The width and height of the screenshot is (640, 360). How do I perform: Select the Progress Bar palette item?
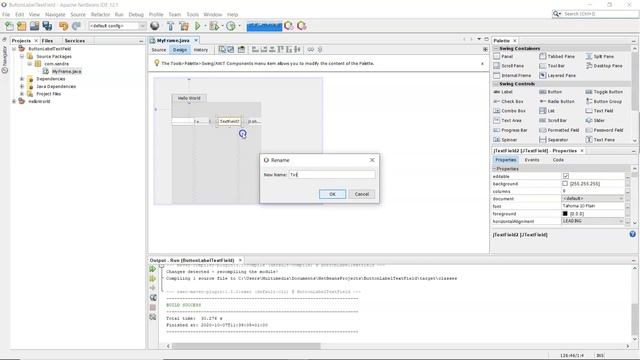click(510, 130)
